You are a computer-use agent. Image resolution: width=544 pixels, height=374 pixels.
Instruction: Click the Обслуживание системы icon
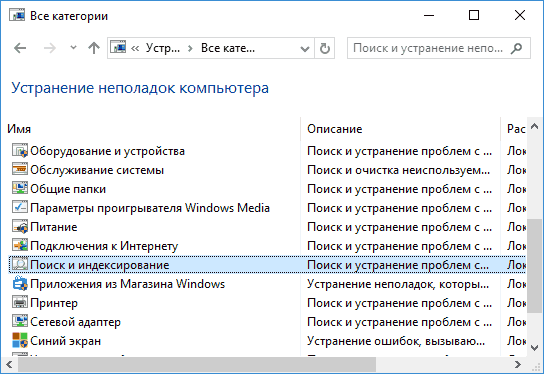pos(20,170)
